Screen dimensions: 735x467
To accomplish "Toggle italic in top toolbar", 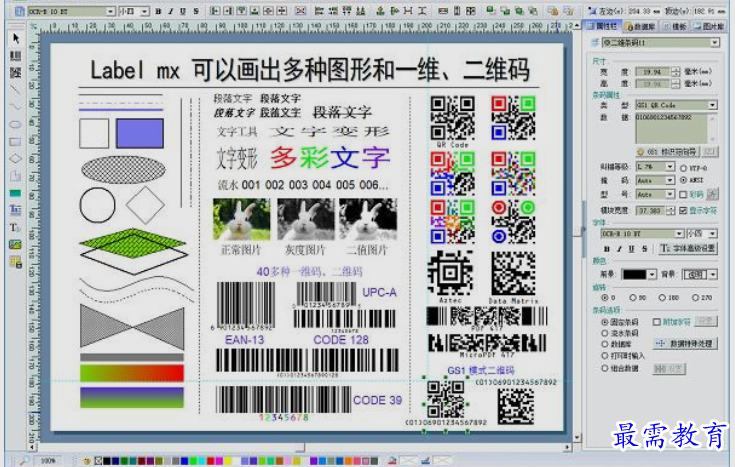I will pyautogui.click(x=171, y=11).
